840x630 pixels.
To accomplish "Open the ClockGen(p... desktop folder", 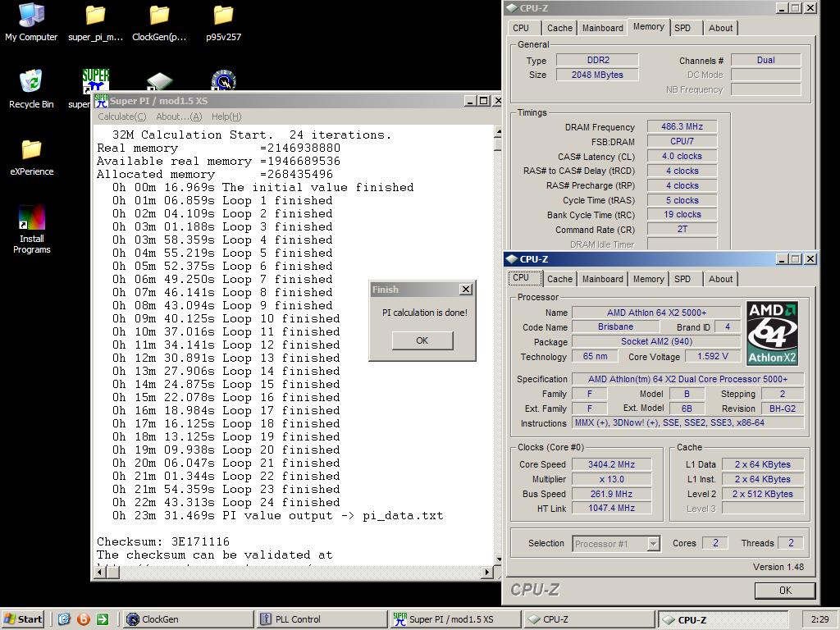I will (159, 21).
